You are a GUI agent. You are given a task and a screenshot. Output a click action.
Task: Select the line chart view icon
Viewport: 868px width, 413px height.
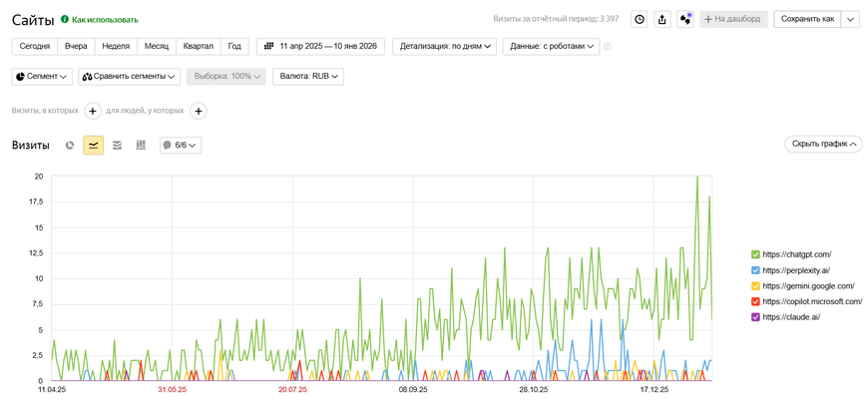tap(93, 146)
